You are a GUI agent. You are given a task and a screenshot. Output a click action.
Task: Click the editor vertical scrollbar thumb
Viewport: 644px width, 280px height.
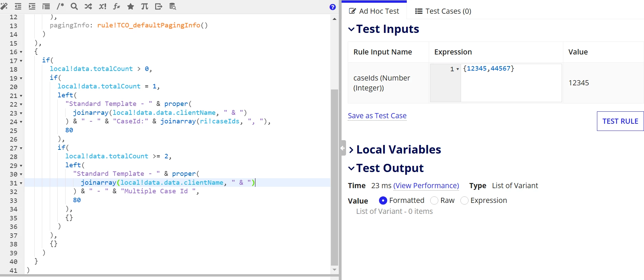334,177
